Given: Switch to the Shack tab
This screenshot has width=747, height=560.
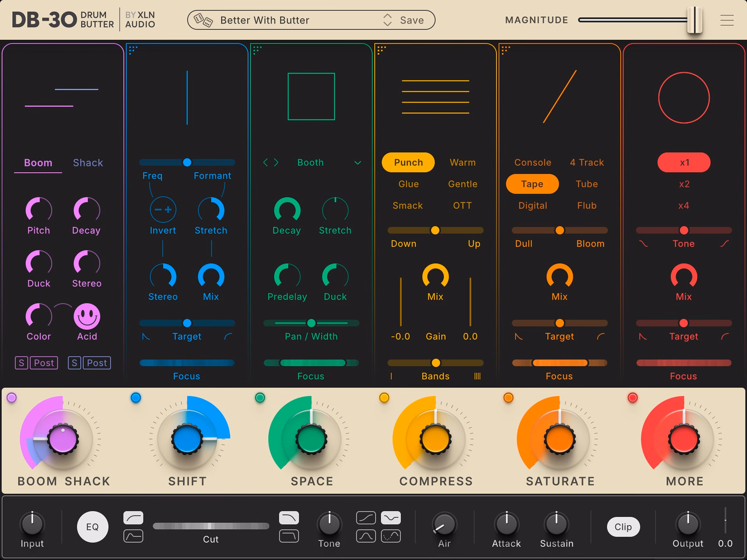Looking at the screenshot, I should click(x=88, y=163).
